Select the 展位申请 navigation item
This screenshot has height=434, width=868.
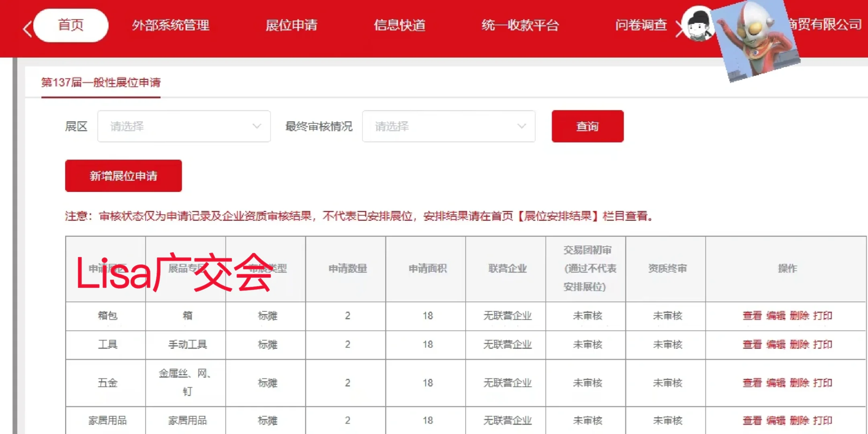click(x=292, y=25)
